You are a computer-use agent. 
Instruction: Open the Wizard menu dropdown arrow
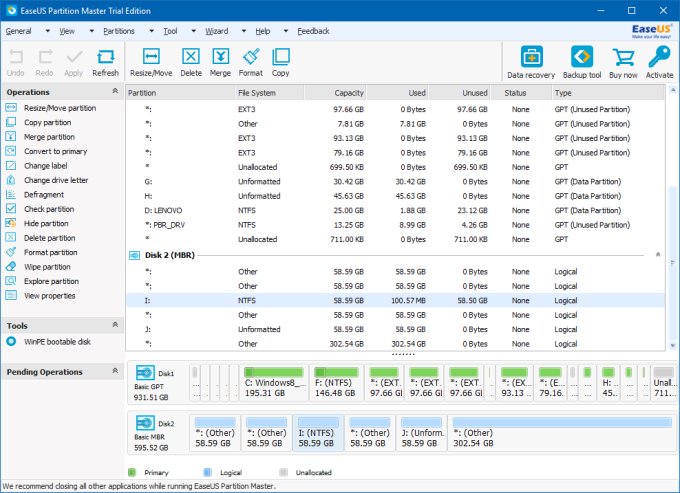tap(244, 31)
